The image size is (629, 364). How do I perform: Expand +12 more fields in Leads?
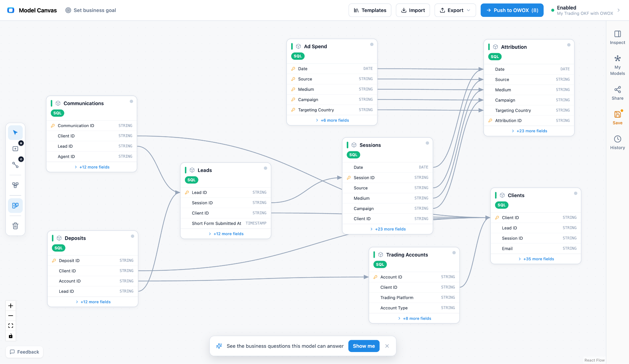tap(226, 234)
